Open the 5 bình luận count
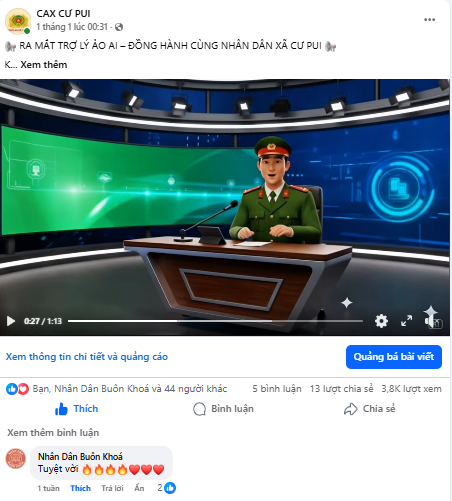 click(x=277, y=389)
